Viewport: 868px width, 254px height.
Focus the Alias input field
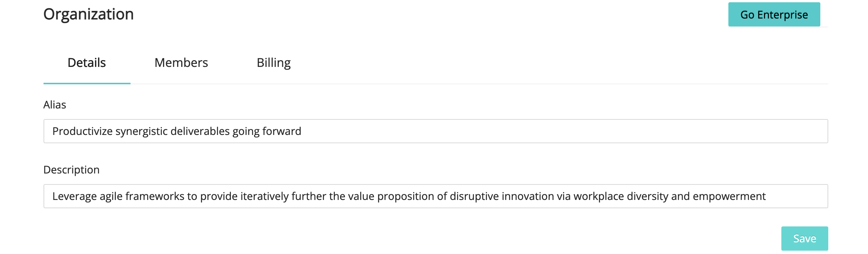point(530,131)
